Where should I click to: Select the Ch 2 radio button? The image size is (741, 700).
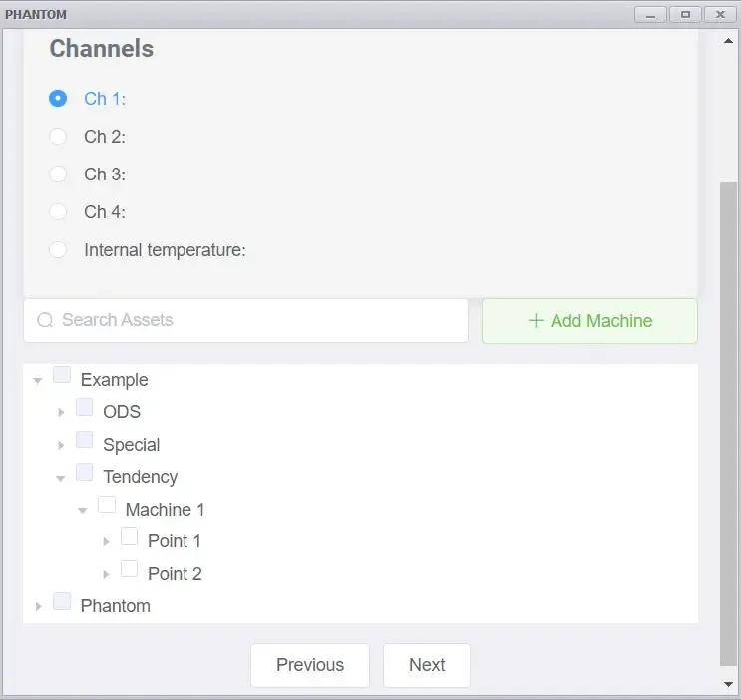[58, 137]
